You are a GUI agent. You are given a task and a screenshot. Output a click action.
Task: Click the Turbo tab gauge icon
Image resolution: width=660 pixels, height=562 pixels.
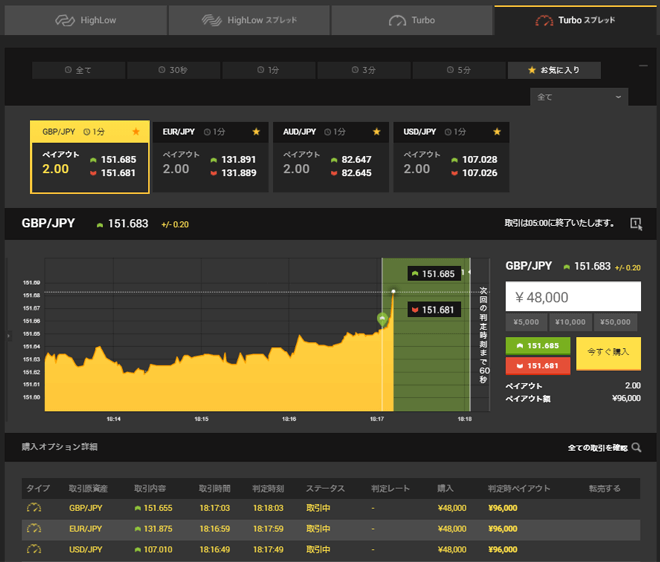[397, 20]
